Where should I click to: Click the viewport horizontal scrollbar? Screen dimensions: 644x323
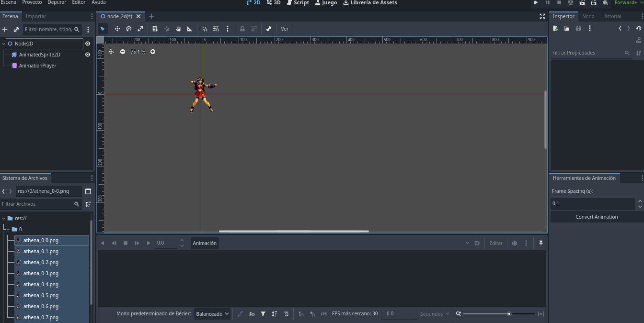click(294, 231)
